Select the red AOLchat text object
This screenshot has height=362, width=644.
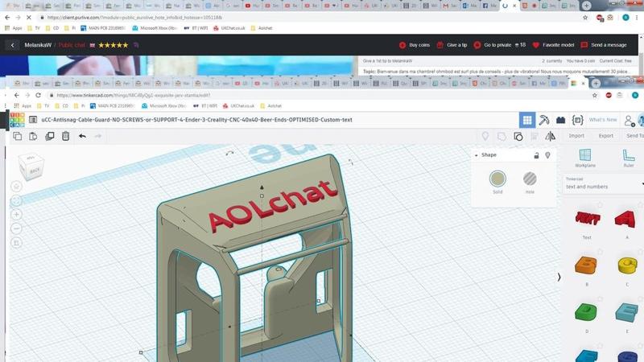[x=272, y=206]
